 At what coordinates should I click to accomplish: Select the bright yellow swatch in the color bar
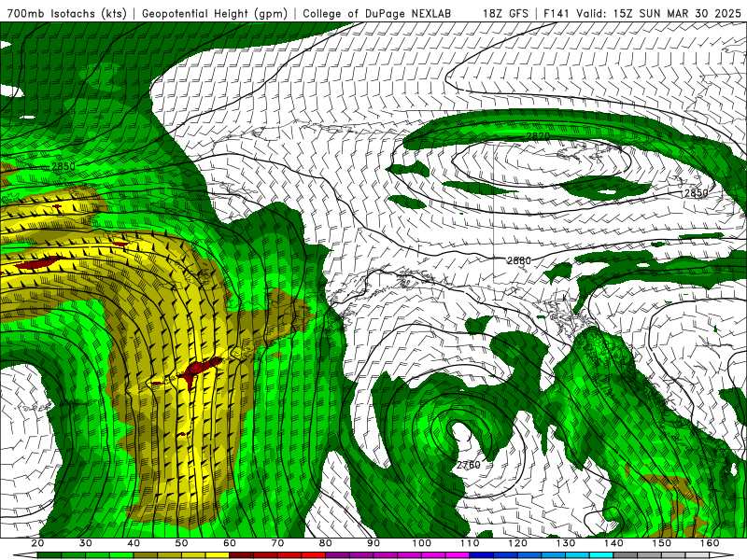218,555
